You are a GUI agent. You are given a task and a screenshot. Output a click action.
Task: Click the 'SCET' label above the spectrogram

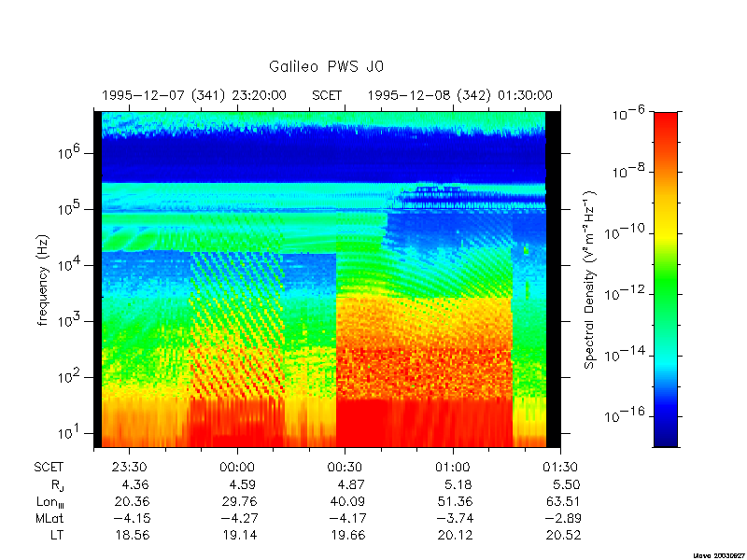pos(327,96)
